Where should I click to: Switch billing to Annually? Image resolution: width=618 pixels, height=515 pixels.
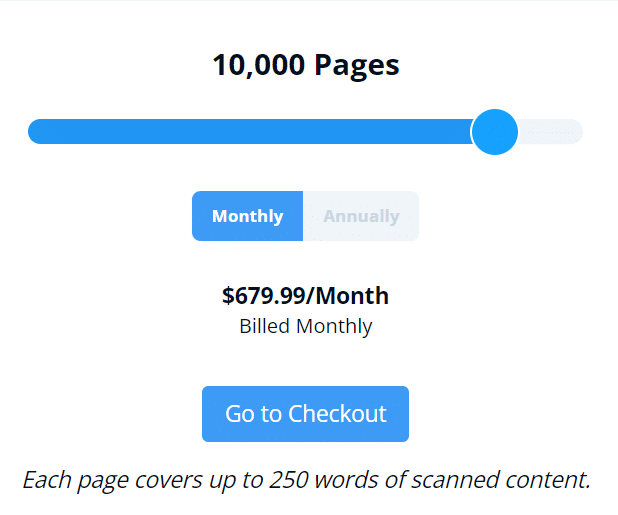click(x=361, y=216)
